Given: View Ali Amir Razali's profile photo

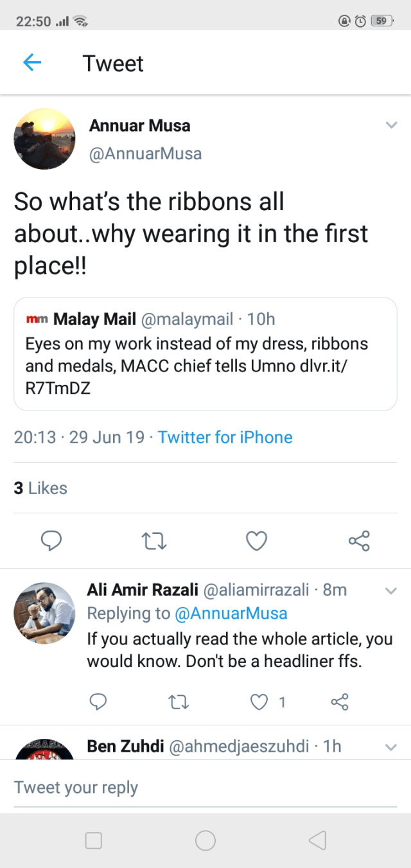Looking at the screenshot, I should coord(44,614).
